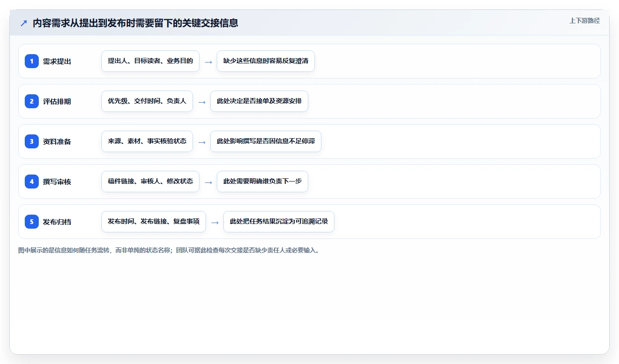Viewport: 619px width, 364px height.
Task: Click the title 内容需求从提出到发布时需要留下的关键交接信息
Action: coord(135,23)
